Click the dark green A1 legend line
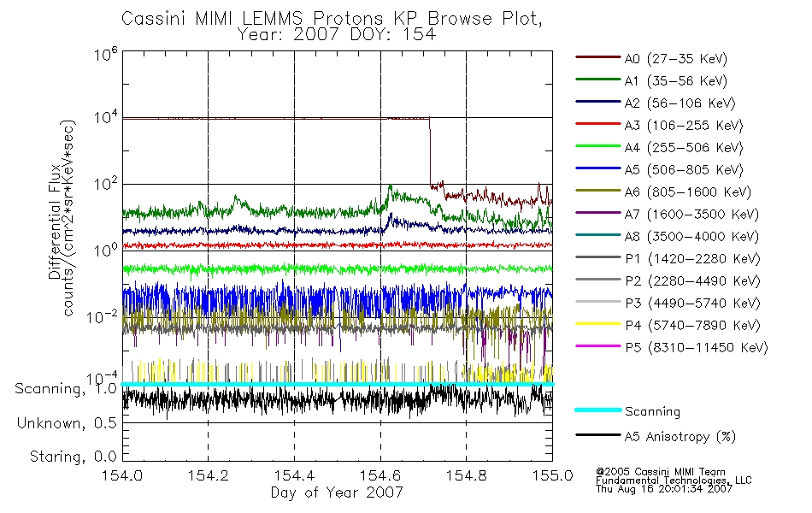812x513 pixels. tap(598, 80)
